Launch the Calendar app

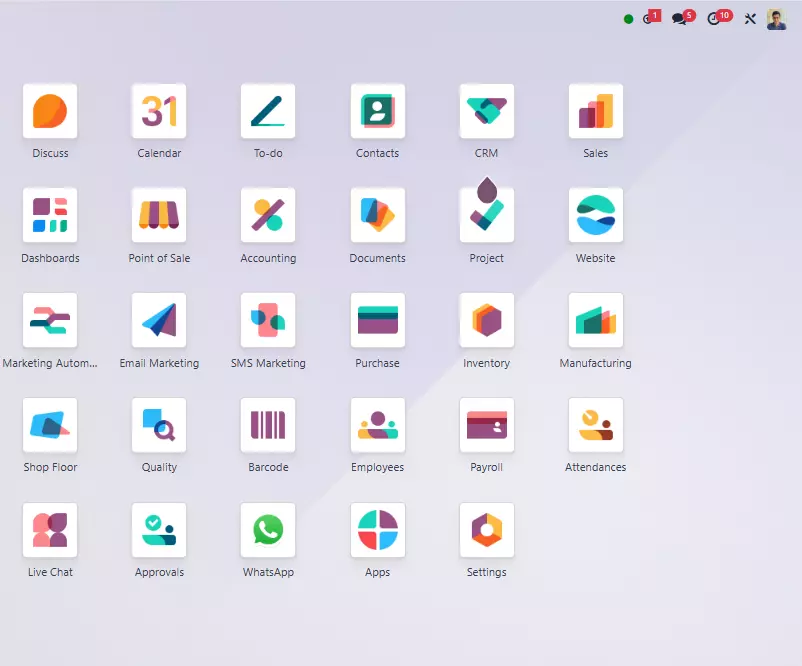pyautogui.click(x=158, y=110)
